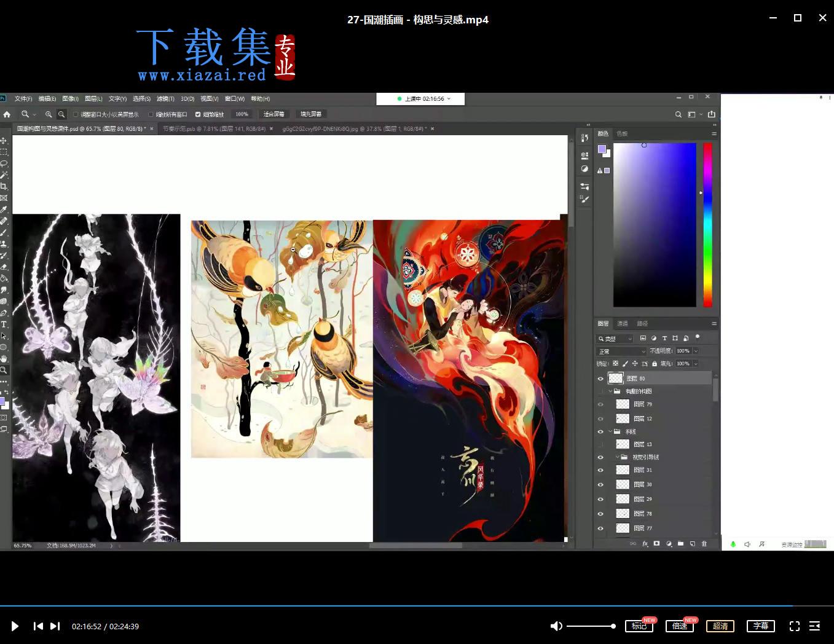Click the color field gradient square

tap(655, 224)
